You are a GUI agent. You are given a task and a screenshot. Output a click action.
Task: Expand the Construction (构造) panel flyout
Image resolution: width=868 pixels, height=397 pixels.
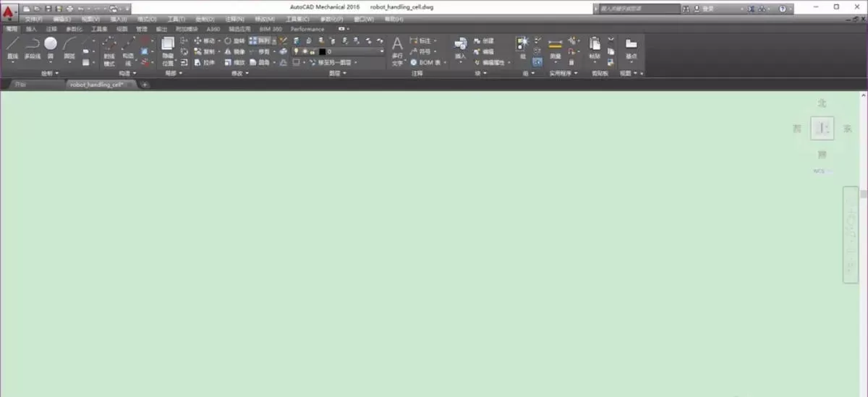tap(128, 73)
